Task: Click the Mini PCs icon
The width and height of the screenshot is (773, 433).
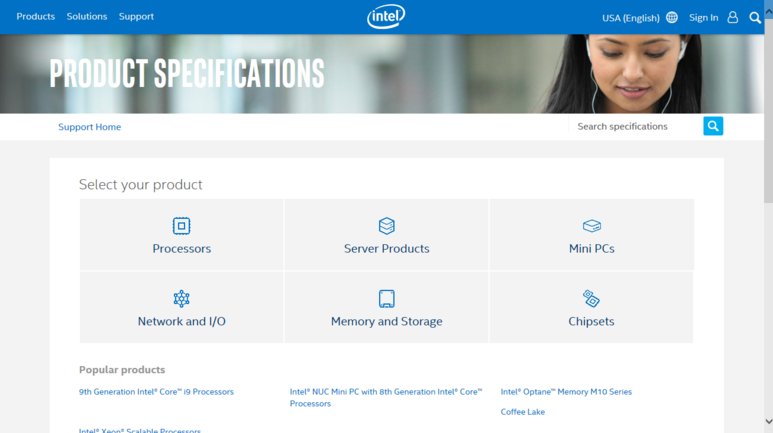Action: click(592, 226)
